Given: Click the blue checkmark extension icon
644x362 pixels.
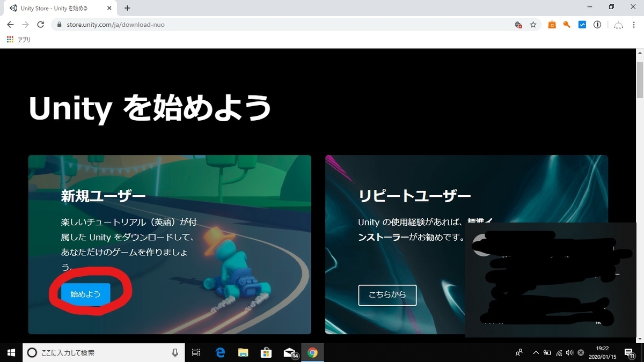Looking at the screenshot, I should pos(582,25).
